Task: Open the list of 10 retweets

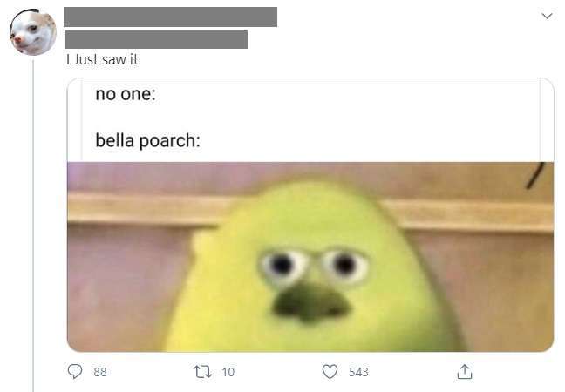Action: (x=228, y=372)
